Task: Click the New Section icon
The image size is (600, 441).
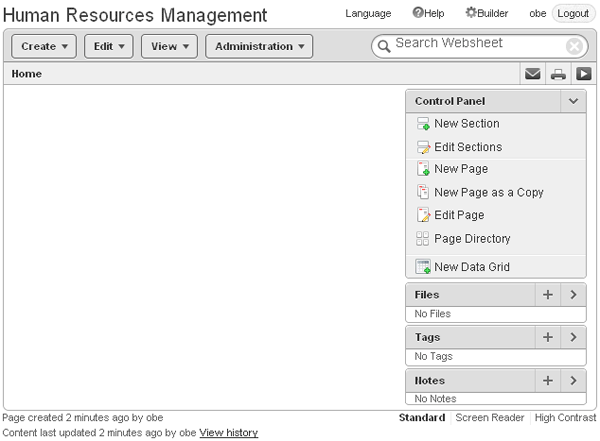Action: tap(423, 124)
